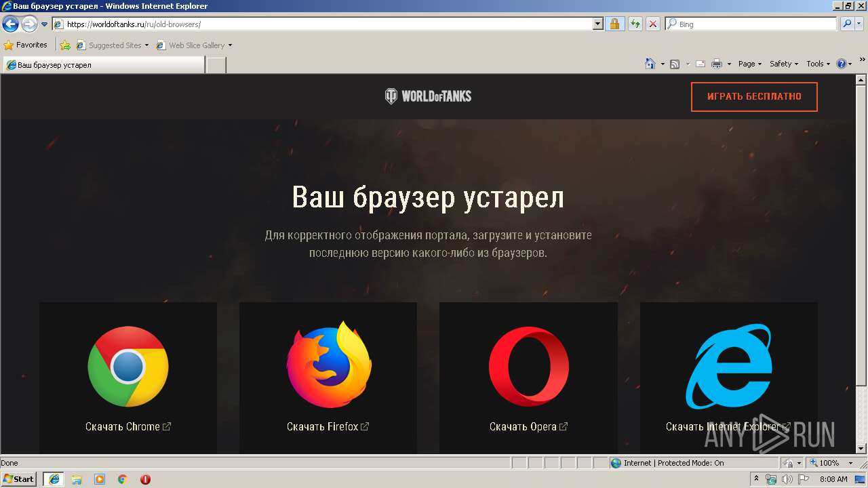Screen dimensions: 868x488
Task: Expand the Print dropdown arrow
Action: [729, 64]
